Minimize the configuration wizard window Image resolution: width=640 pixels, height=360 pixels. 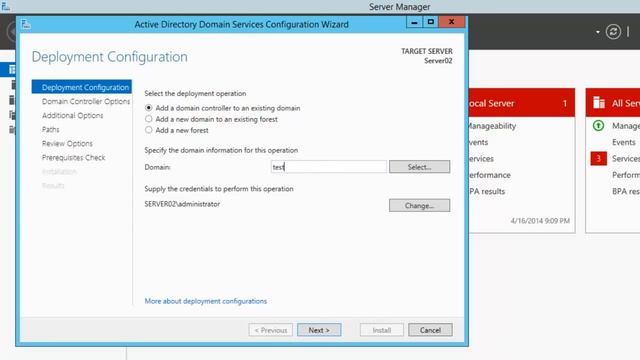(414, 22)
